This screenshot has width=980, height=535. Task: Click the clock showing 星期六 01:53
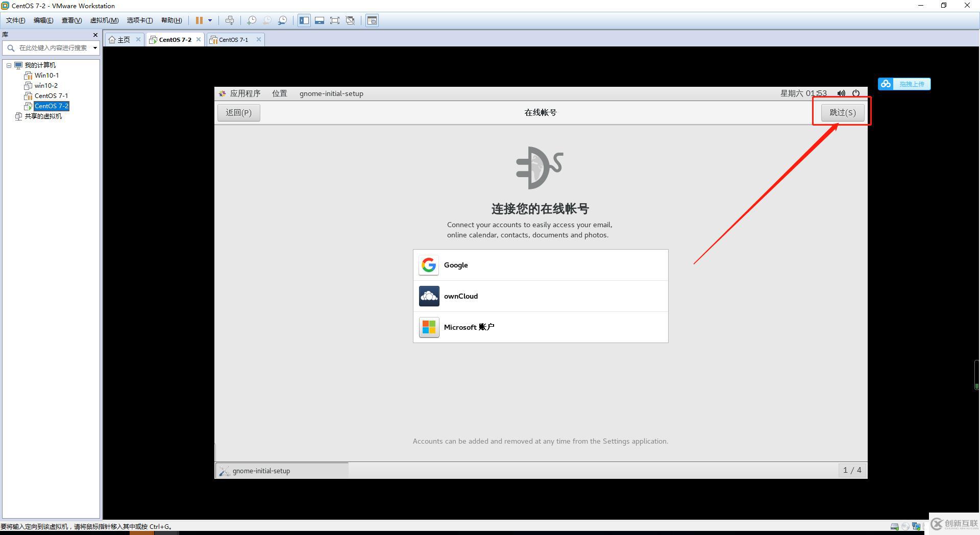[803, 93]
